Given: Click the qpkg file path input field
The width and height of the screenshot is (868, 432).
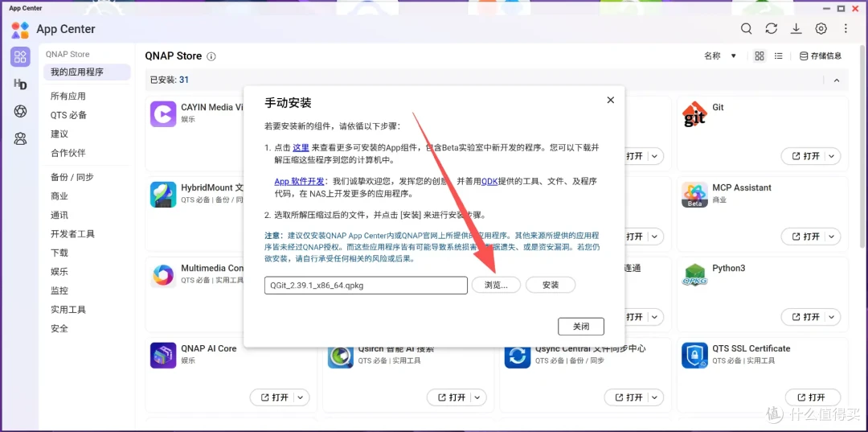Looking at the screenshot, I should click(x=366, y=286).
